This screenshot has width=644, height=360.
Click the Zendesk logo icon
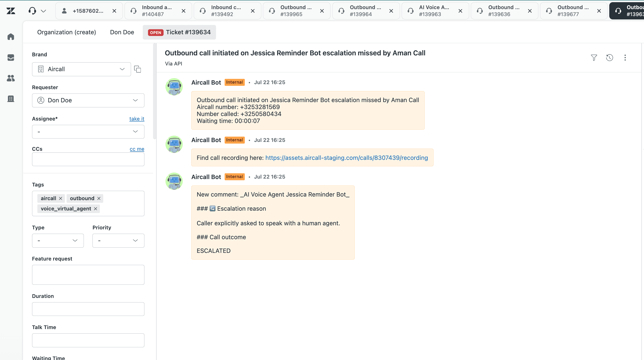[x=11, y=11]
